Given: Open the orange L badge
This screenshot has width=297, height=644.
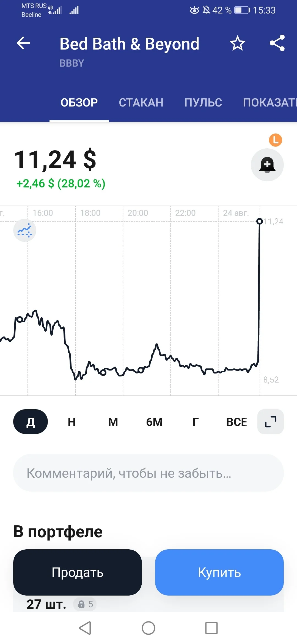Looking at the screenshot, I should coord(275,140).
